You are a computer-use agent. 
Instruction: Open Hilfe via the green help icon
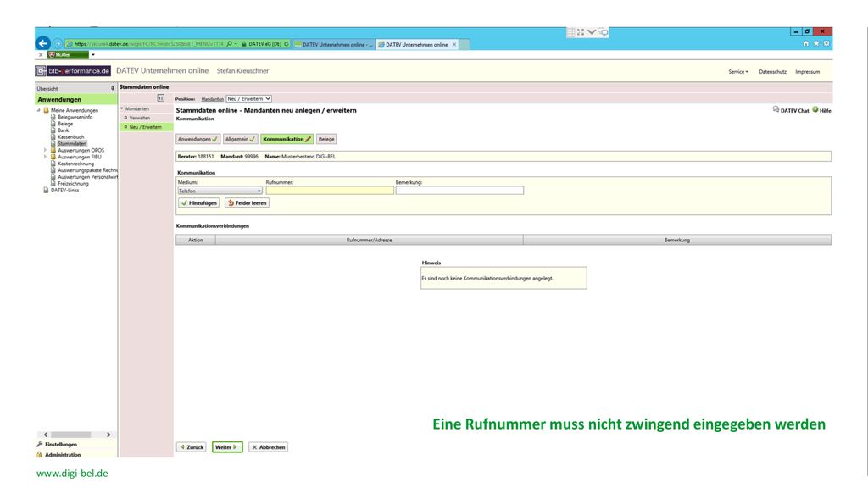(x=815, y=109)
